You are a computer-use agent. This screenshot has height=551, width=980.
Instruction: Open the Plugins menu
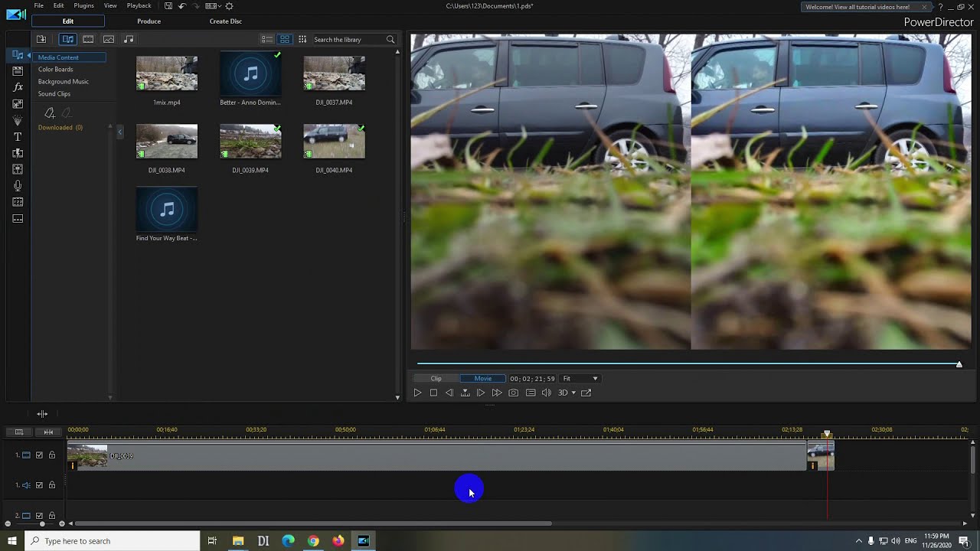coord(83,6)
